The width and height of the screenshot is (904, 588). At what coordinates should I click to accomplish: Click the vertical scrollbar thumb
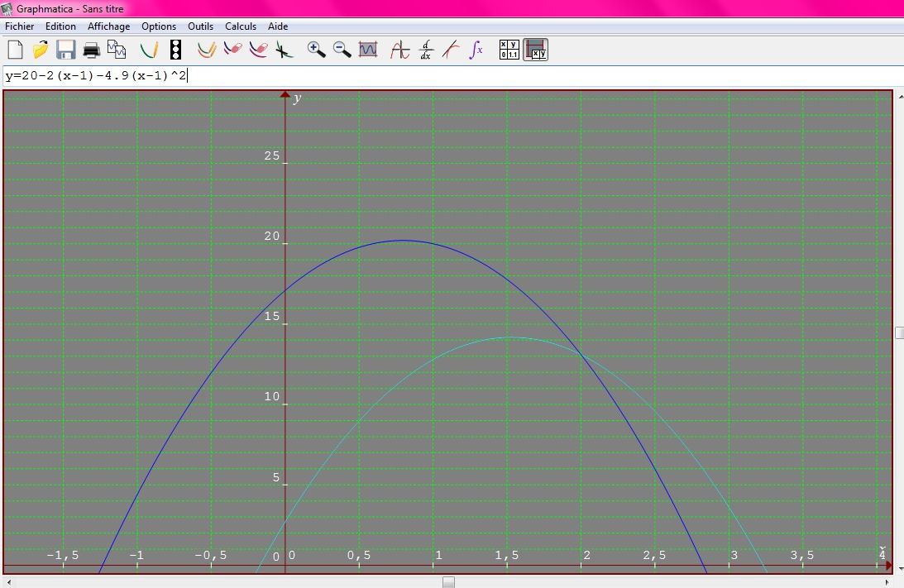pos(899,332)
